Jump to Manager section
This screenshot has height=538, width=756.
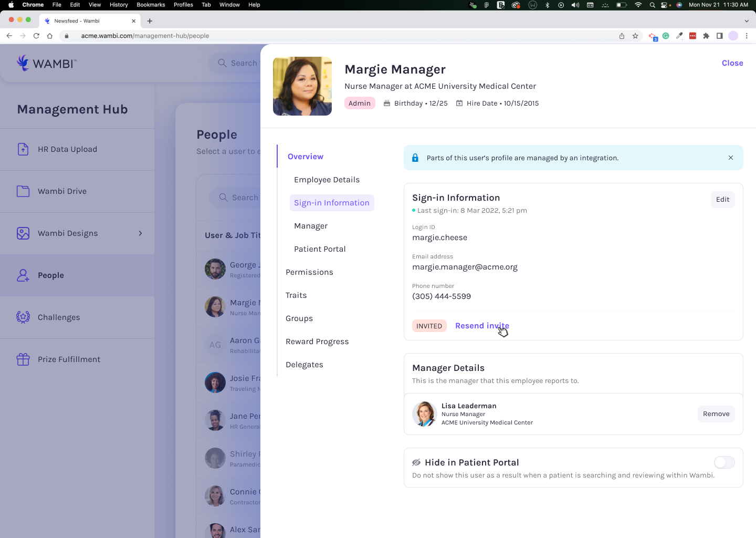(311, 226)
